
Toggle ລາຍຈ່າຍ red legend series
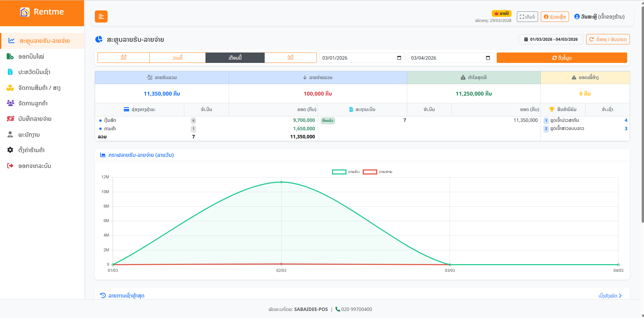(370, 172)
